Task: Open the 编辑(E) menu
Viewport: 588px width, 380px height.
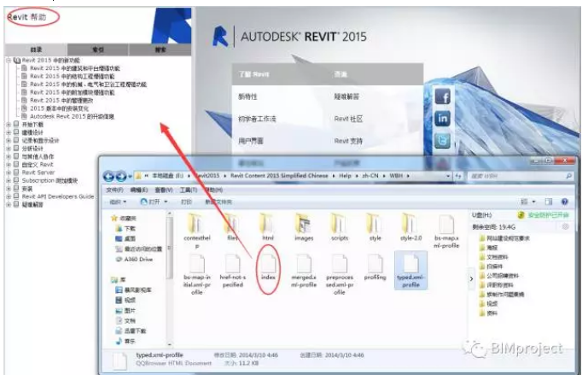Action: pyautogui.click(x=139, y=190)
